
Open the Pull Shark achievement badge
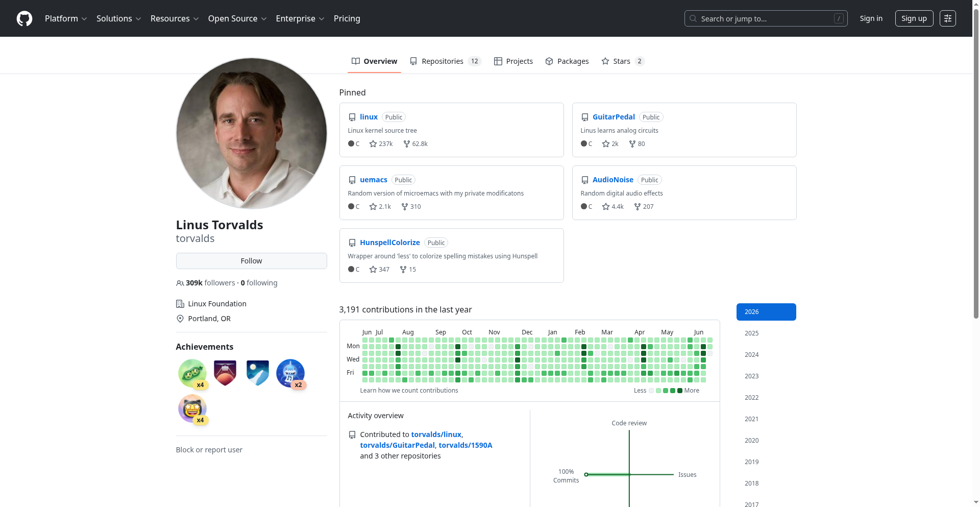[x=290, y=373]
